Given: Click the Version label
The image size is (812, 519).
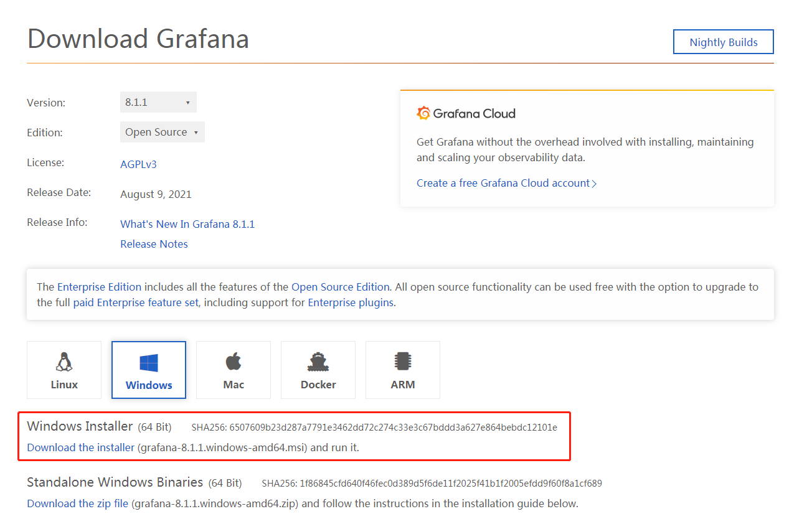Looking at the screenshot, I should 46,103.
